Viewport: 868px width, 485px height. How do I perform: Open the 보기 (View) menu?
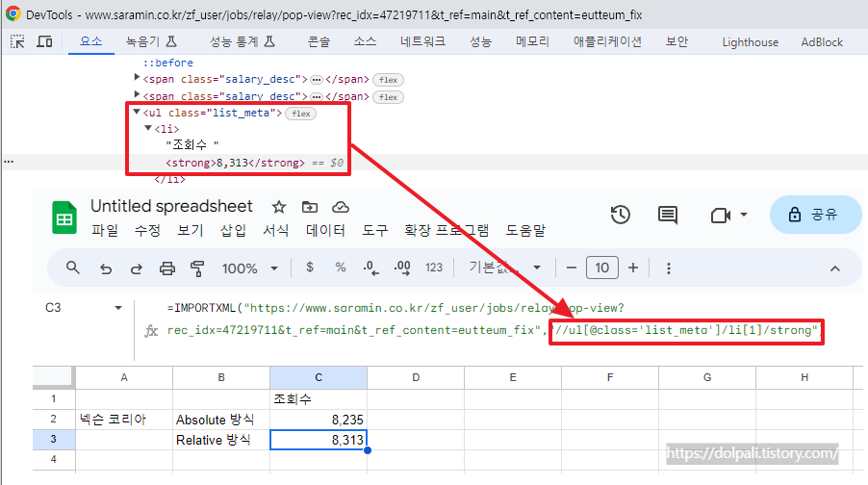coord(190,230)
